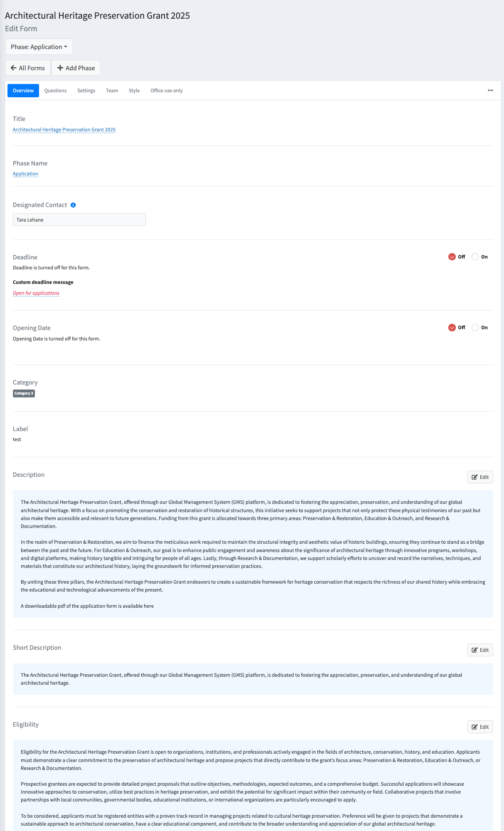The image size is (504, 831).
Task: Click the Designated Contact info icon
Action: [73, 205]
